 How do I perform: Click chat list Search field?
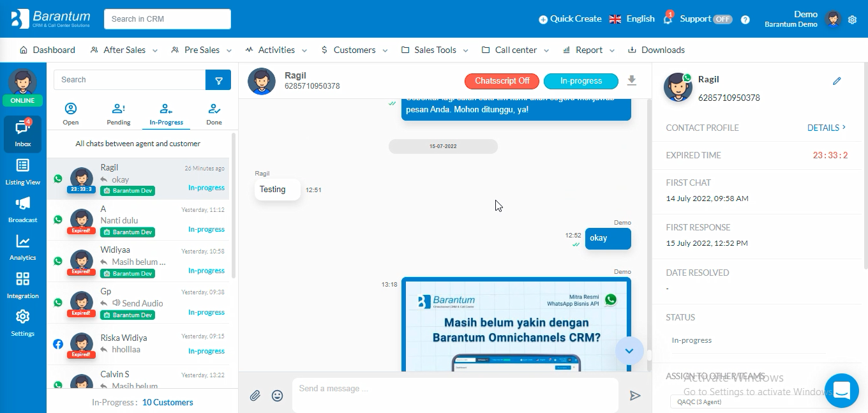tap(130, 80)
